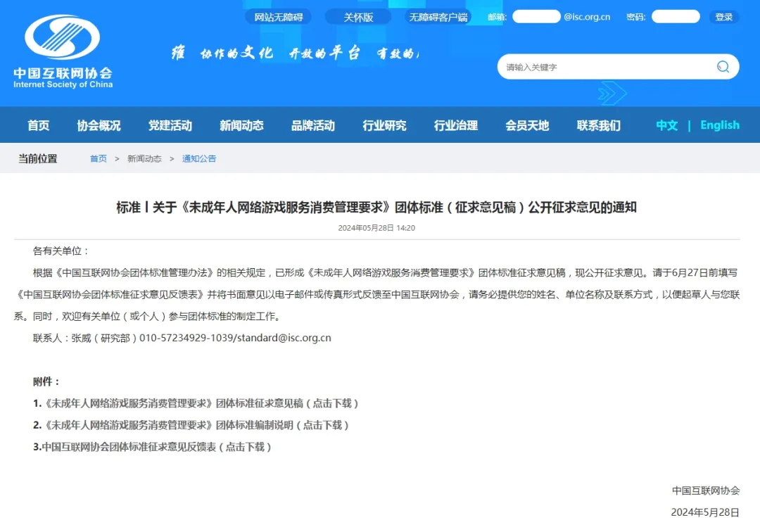Click the contact line with standard@isc.org.cn
This screenshot has width=760, height=532.
tap(182, 338)
